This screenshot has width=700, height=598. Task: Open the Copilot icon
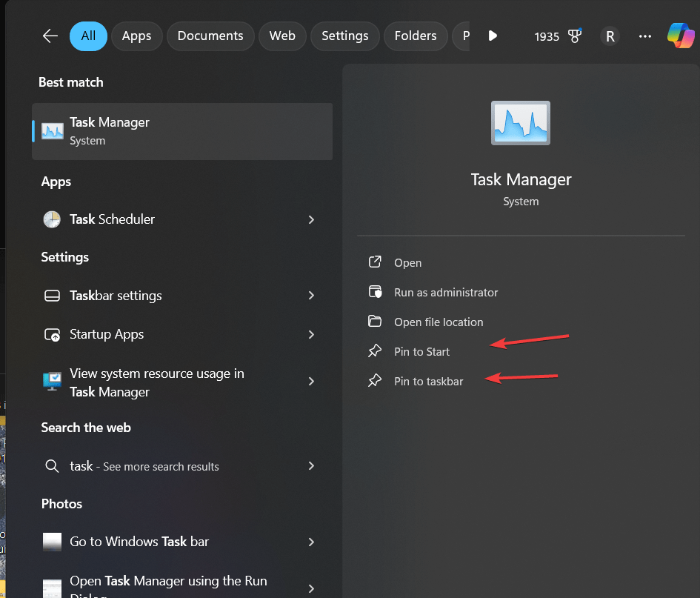[x=680, y=36]
